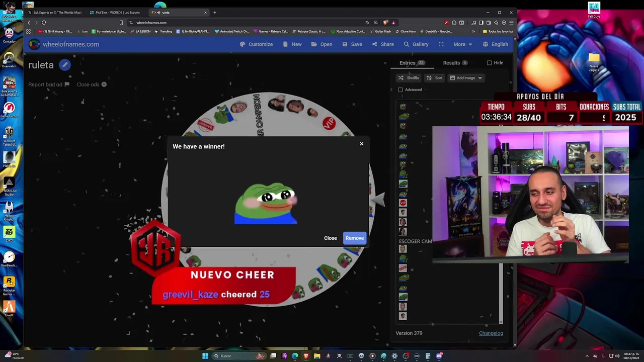The width and height of the screenshot is (644, 362).
Task: Open Rockstar Games desktop icon
Action: pos(9,286)
